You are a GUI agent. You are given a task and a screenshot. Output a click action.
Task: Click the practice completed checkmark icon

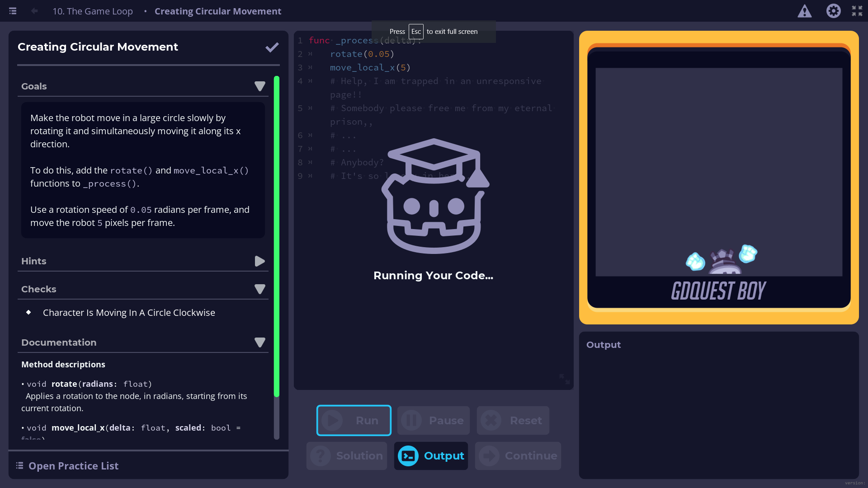[272, 47]
